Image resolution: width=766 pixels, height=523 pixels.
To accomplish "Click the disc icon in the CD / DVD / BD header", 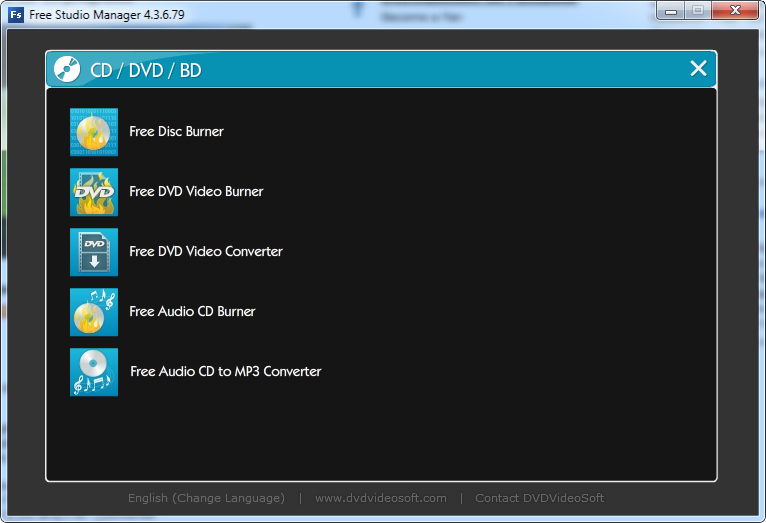I will [67, 69].
